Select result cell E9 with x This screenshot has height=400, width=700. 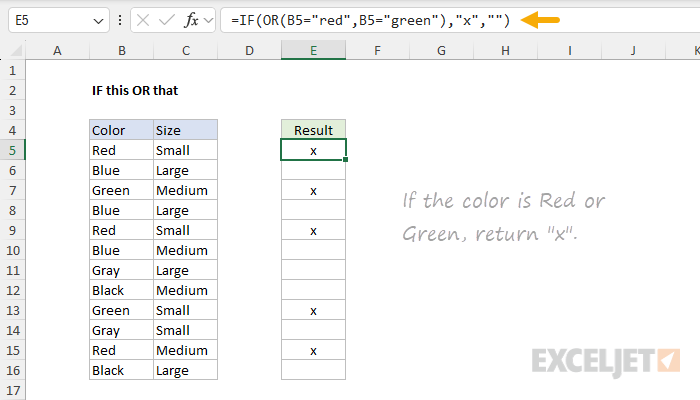click(x=313, y=230)
